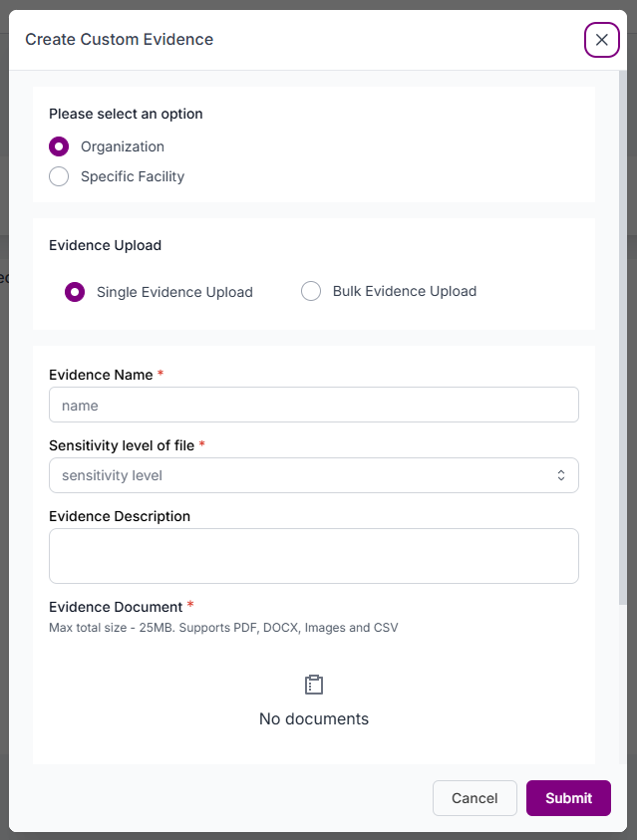
Task: Click the clipboard icon above No documents
Action: pyautogui.click(x=314, y=686)
